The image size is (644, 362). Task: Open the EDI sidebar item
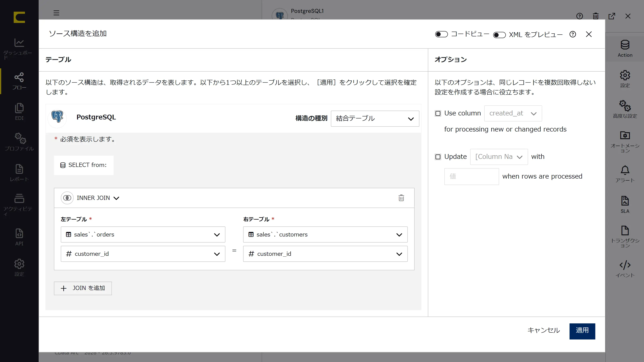[19, 112]
